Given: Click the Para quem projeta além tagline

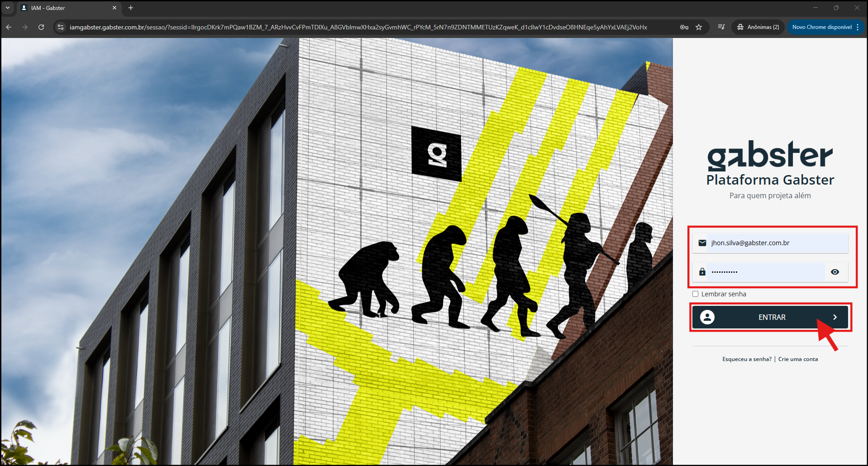Looking at the screenshot, I should point(770,195).
